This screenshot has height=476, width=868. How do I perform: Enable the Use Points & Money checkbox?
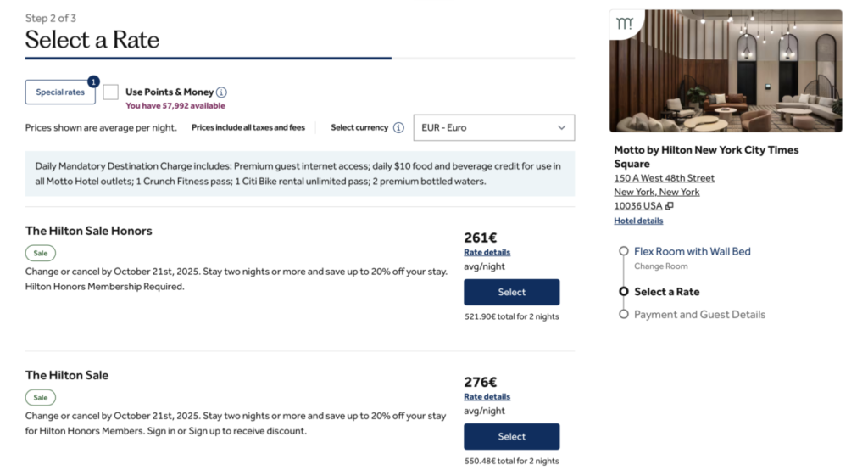[x=111, y=92]
